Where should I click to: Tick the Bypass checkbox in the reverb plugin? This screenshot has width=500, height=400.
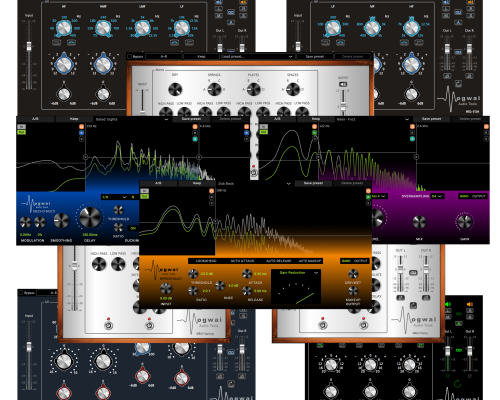(130, 57)
